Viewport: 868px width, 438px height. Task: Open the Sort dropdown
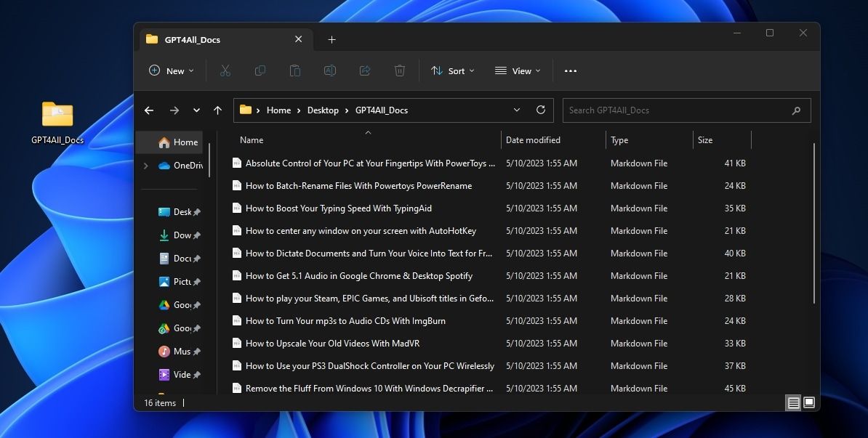tap(453, 70)
